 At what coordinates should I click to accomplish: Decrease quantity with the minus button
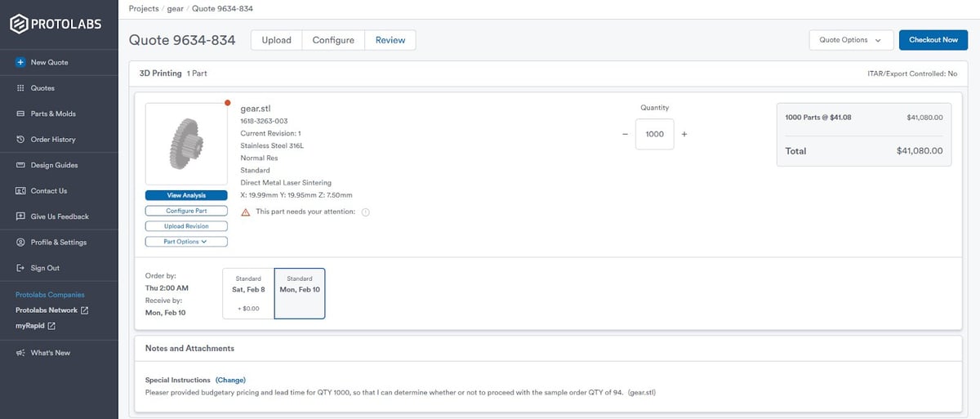coord(625,135)
